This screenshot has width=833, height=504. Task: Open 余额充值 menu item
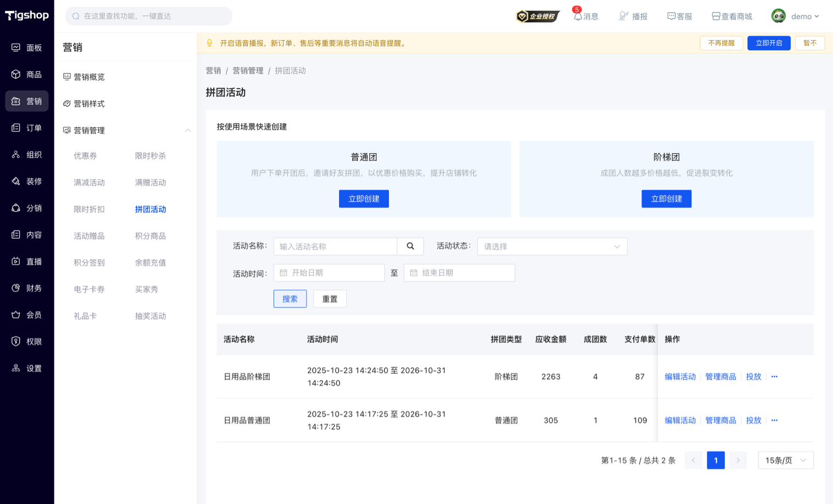(x=151, y=262)
